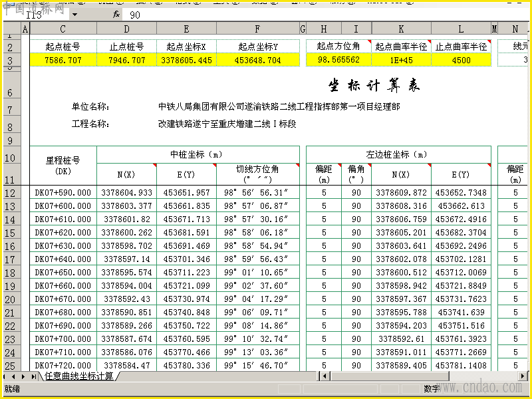This screenshot has height=399, width=532.
Task: Go to next sheet tab arrow
Action: (x=23, y=376)
